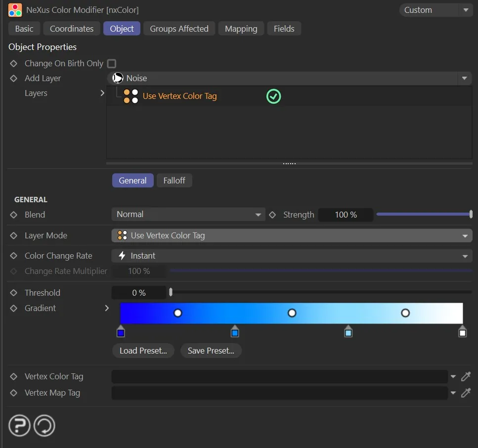Open the Blend mode dropdown showing Normal
The width and height of the screenshot is (478, 448).
click(x=188, y=214)
